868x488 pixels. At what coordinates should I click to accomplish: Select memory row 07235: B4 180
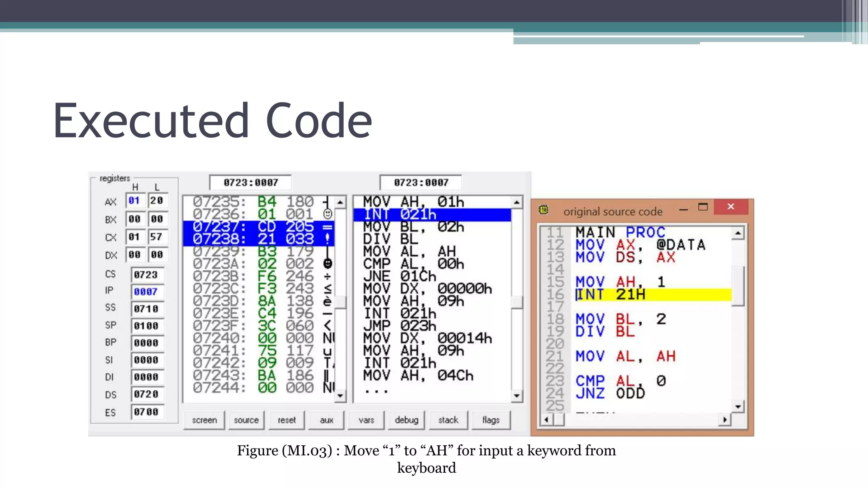[x=259, y=202]
